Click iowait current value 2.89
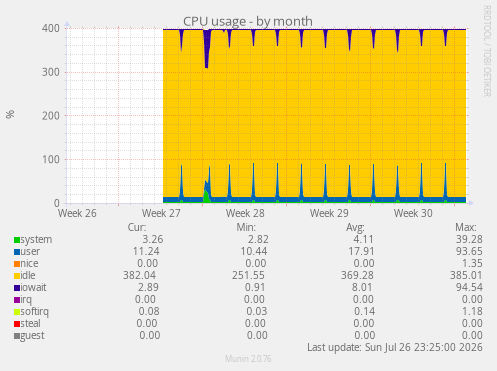This screenshot has height=371, width=497. coord(148,288)
